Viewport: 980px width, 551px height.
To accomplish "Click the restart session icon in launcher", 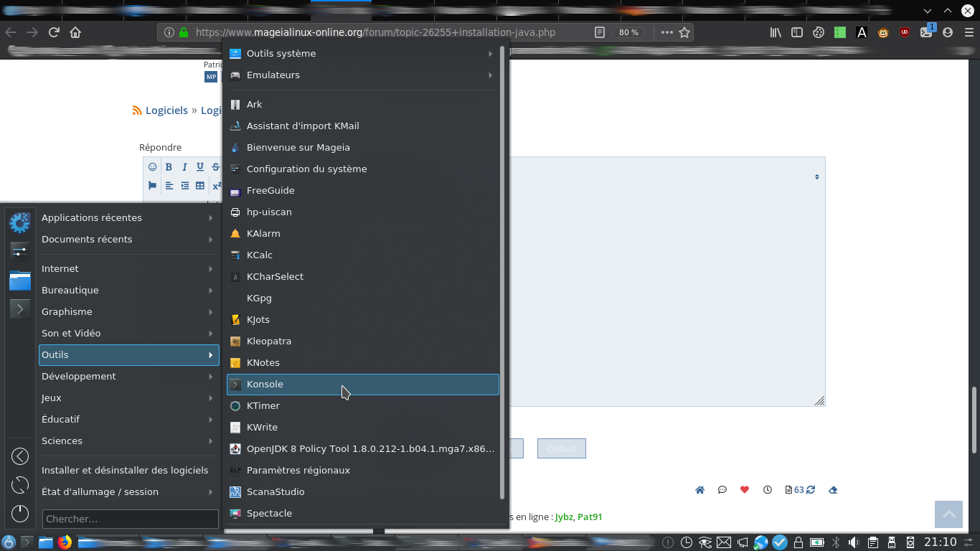I will (20, 485).
